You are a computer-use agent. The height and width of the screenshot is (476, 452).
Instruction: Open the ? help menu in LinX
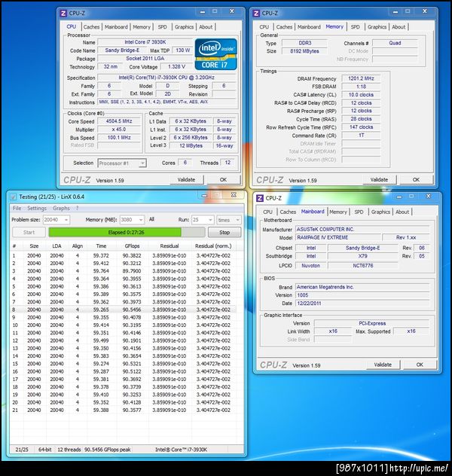pos(77,208)
